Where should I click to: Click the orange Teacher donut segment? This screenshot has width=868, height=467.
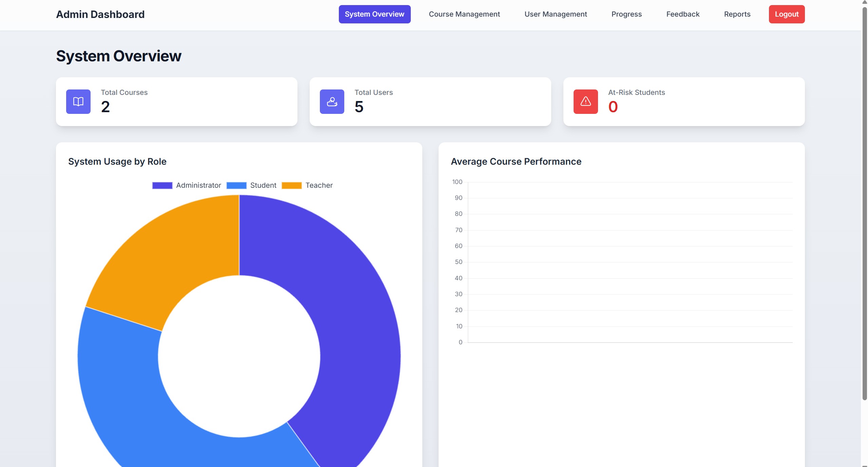coord(170,258)
